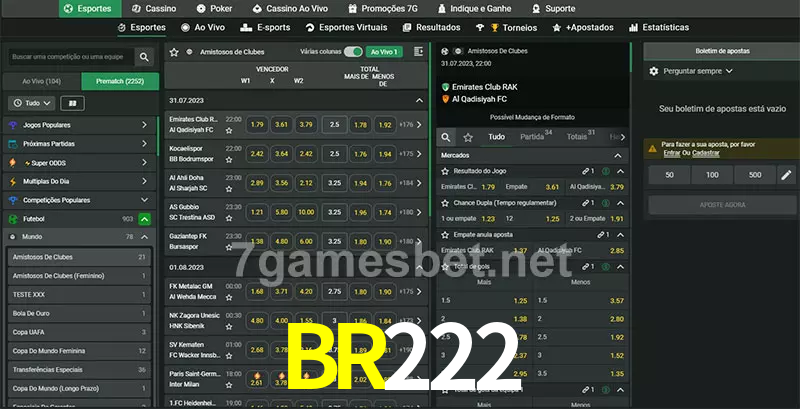The image size is (800, 409).
Task: Click the Próximas Partidas calendar icon
Action: [13, 144]
